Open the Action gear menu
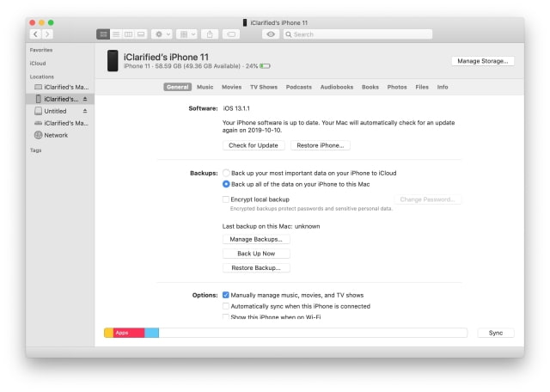 coord(162,34)
